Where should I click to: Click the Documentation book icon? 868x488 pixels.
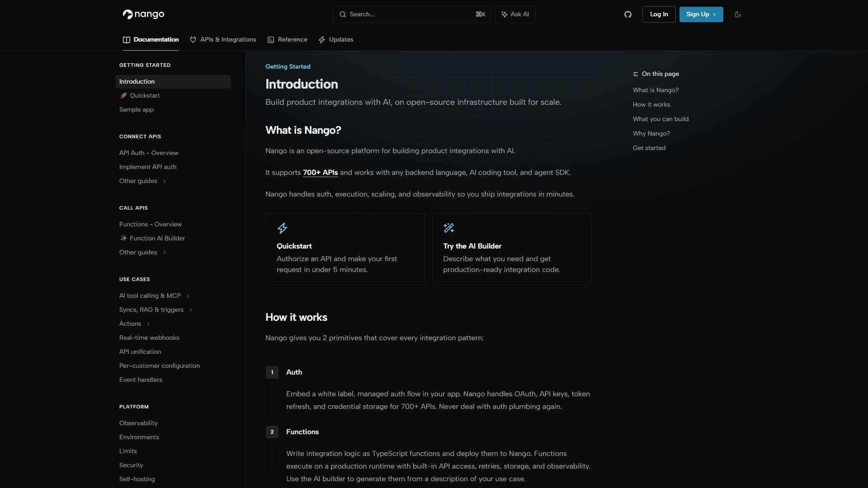tap(127, 40)
